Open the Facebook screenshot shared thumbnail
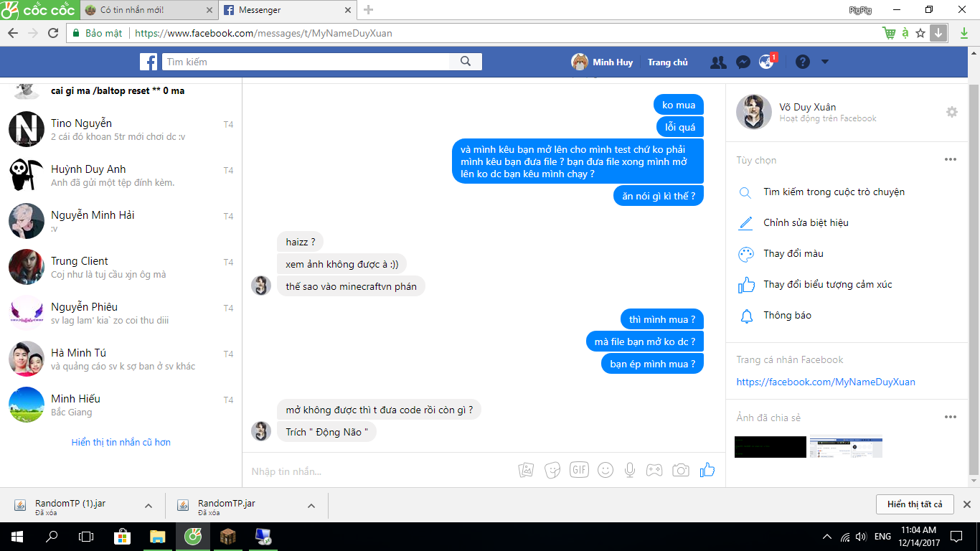980x551 pixels. (846, 447)
